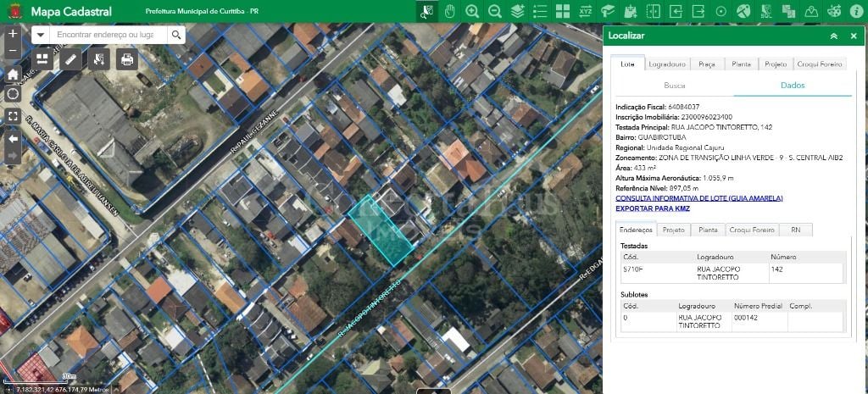868x394 pixels.
Task: Click the map pin draw icon
Action: point(811,11)
